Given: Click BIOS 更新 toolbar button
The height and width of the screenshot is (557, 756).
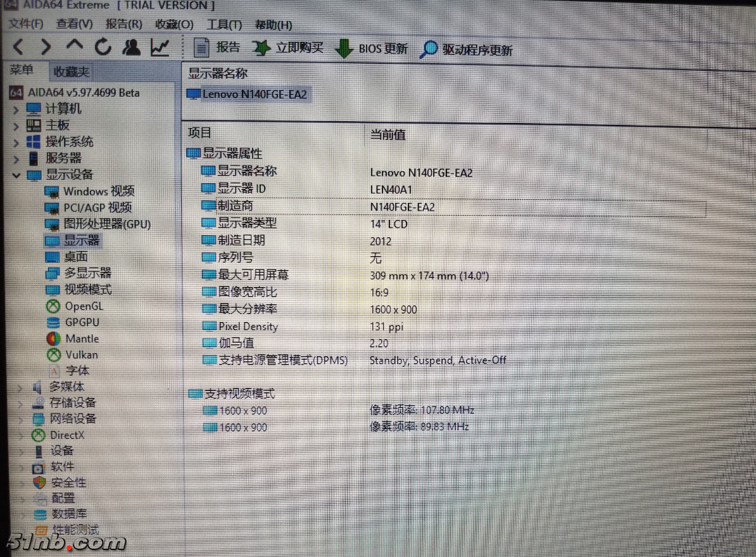Looking at the screenshot, I should tap(371, 49).
